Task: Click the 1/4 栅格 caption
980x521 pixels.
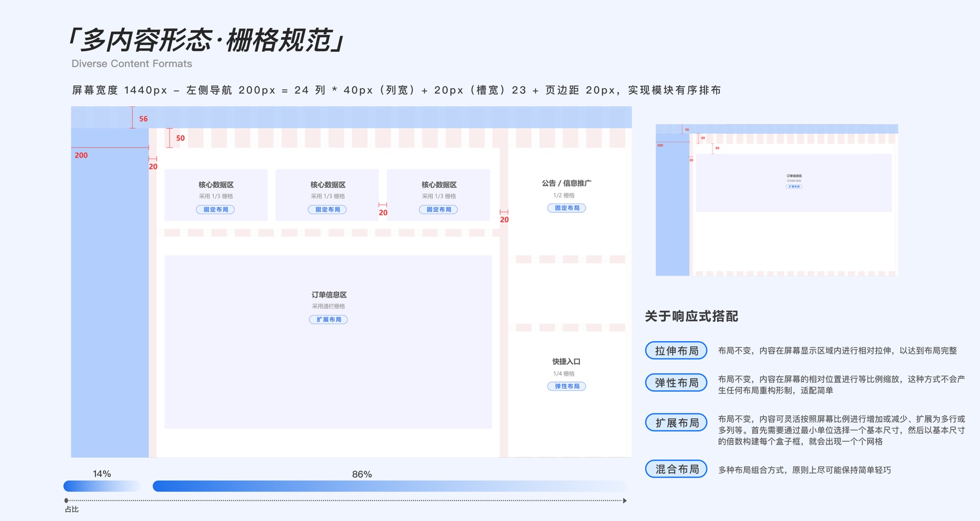Action: coord(564,373)
